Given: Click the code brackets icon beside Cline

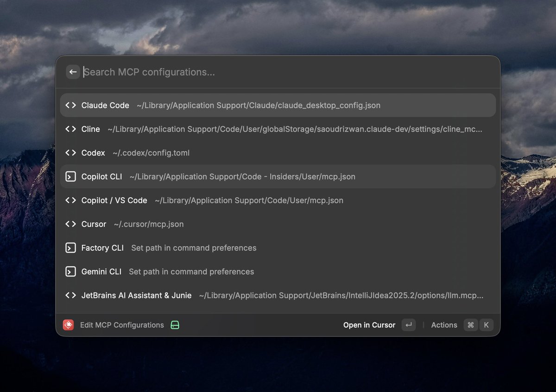Looking at the screenshot, I should point(70,129).
